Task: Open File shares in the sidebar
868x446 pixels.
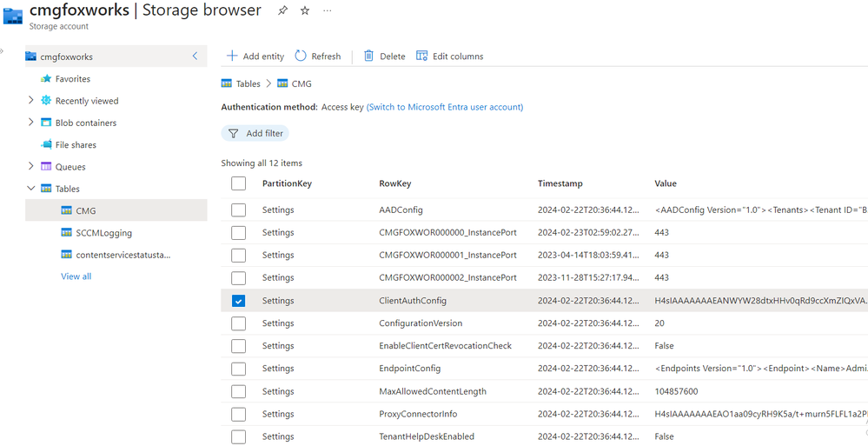Action: 76,144
